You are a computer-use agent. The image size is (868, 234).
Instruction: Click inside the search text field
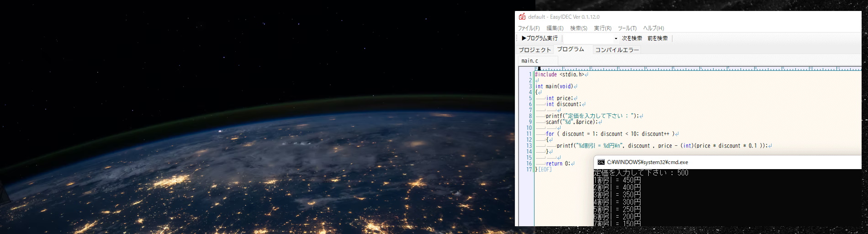point(588,39)
